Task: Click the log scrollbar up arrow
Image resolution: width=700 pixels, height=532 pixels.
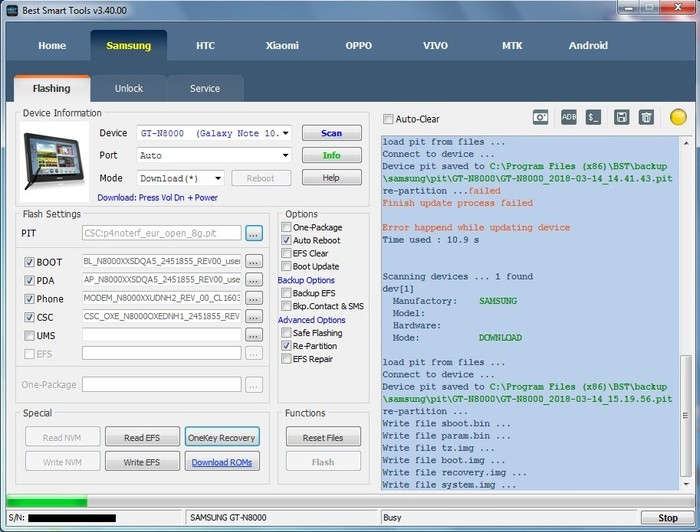Action: (x=686, y=143)
